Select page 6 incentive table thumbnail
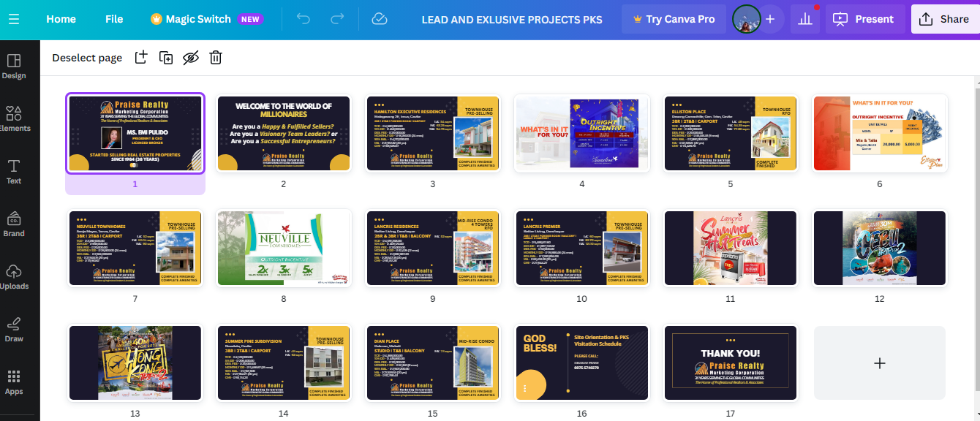This screenshot has height=421, width=980. coord(880,133)
